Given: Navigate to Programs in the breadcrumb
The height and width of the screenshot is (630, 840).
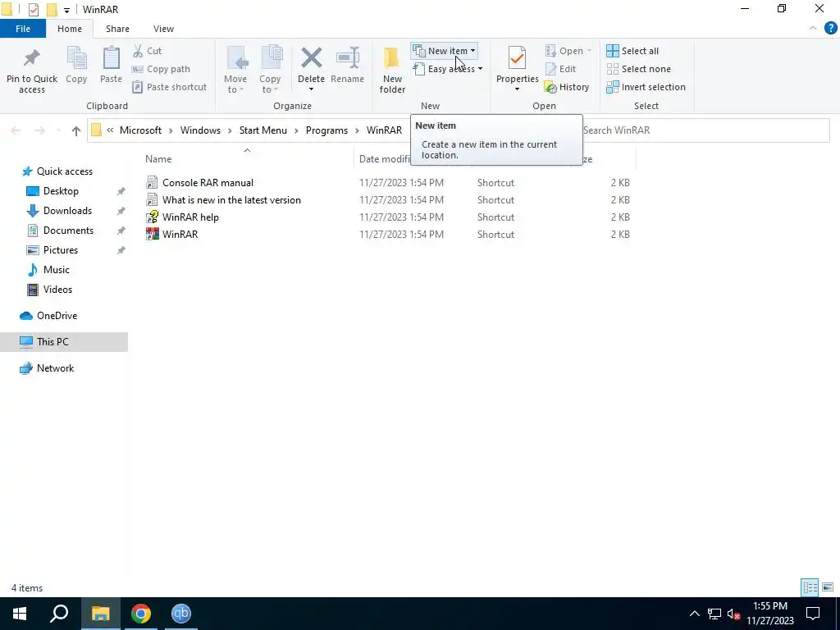Looking at the screenshot, I should (326, 130).
